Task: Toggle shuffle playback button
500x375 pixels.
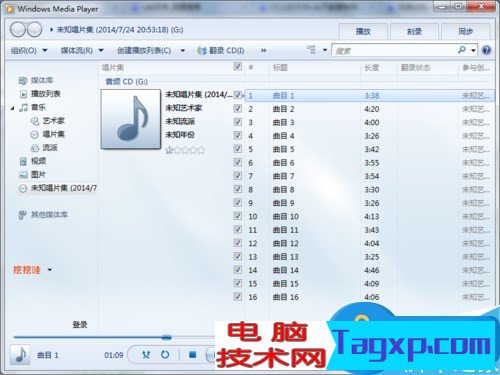Action: (x=146, y=355)
